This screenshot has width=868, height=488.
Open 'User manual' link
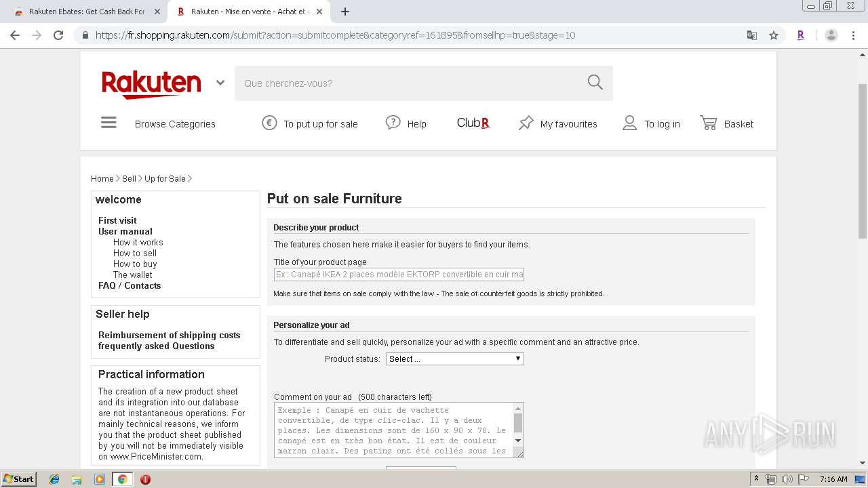[125, 231]
